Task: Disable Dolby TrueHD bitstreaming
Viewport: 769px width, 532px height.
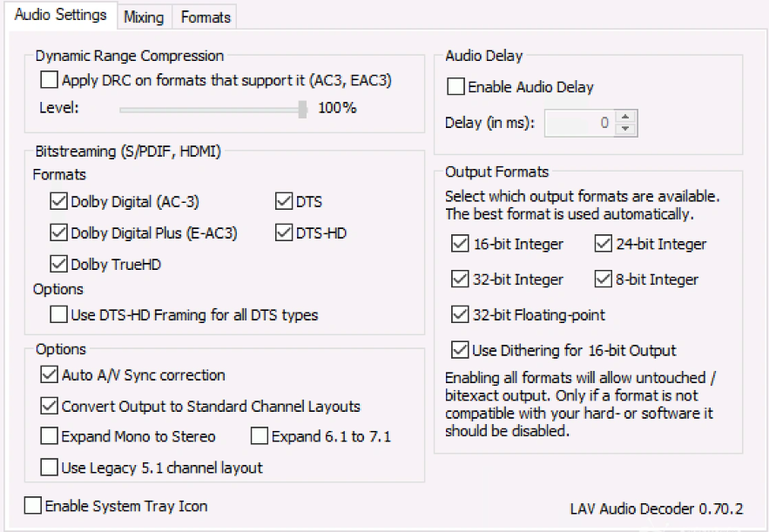Action: (58, 264)
